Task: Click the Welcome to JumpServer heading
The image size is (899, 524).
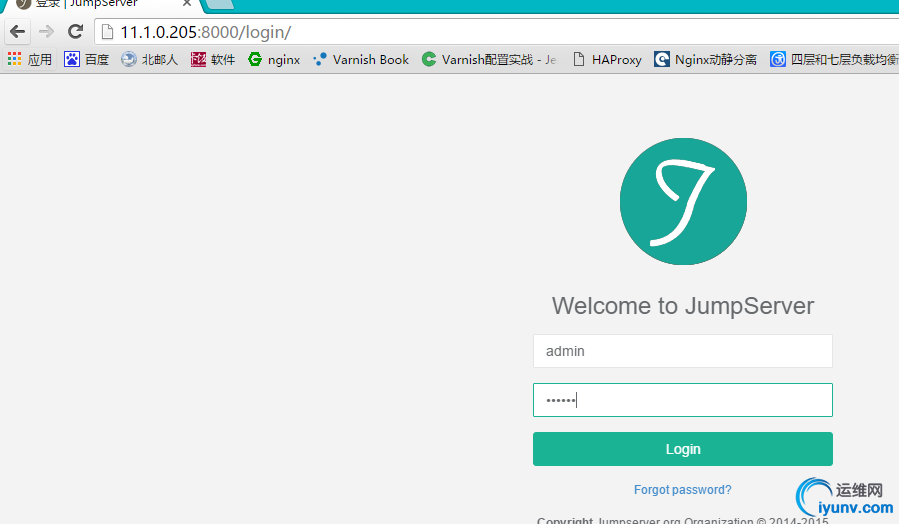Action: coord(683,306)
